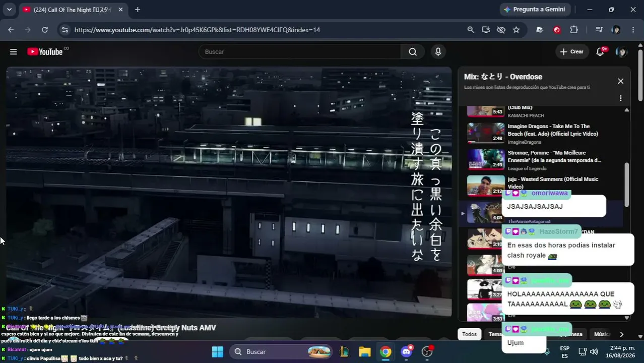
Task: View site information icon in address bar
Action: pyautogui.click(x=65, y=30)
